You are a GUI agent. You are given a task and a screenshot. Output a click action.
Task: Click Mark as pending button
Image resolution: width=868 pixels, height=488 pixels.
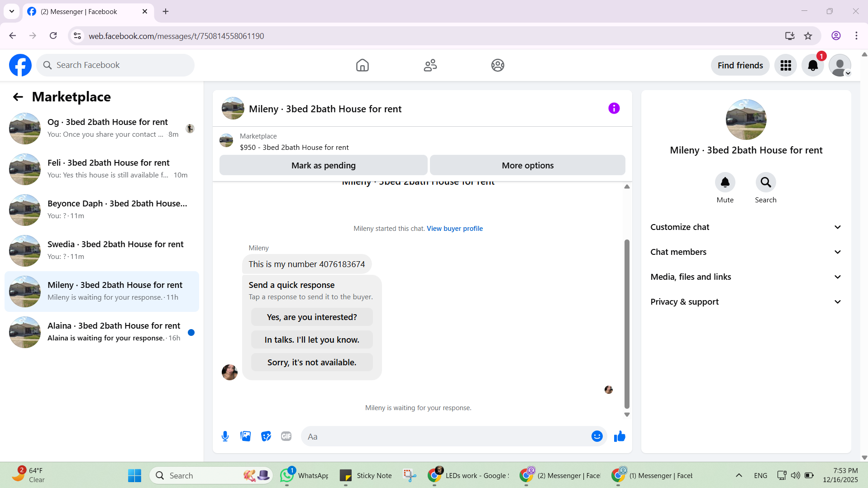click(323, 165)
